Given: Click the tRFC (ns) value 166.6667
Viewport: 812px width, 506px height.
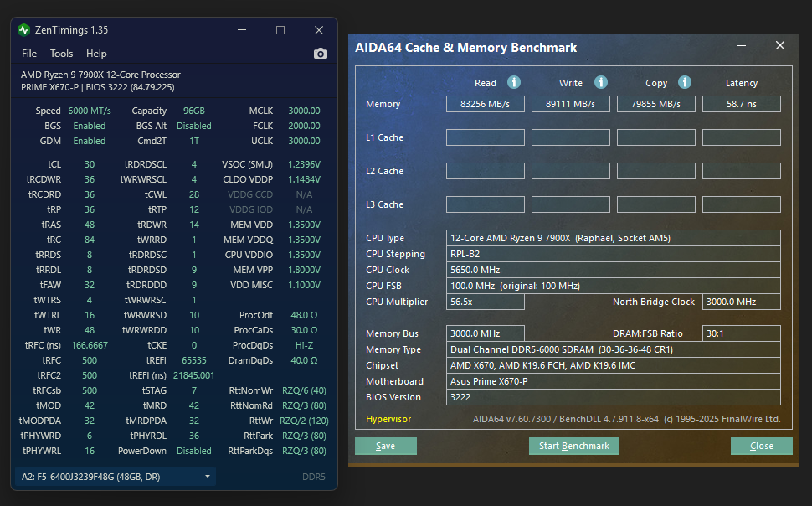Looking at the screenshot, I should click(90, 345).
